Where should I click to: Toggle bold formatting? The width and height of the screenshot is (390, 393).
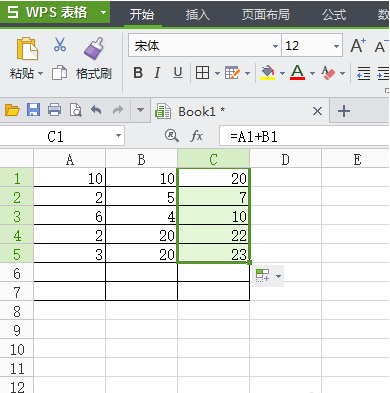(x=138, y=73)
